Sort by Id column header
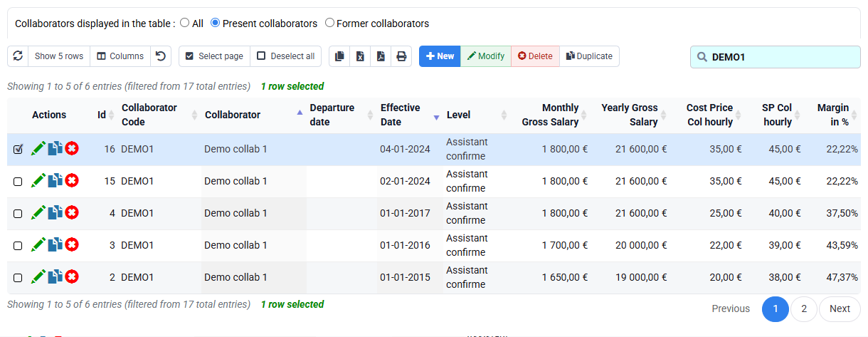This screenshot has width=868, height=337. click(x=105, y=115)
